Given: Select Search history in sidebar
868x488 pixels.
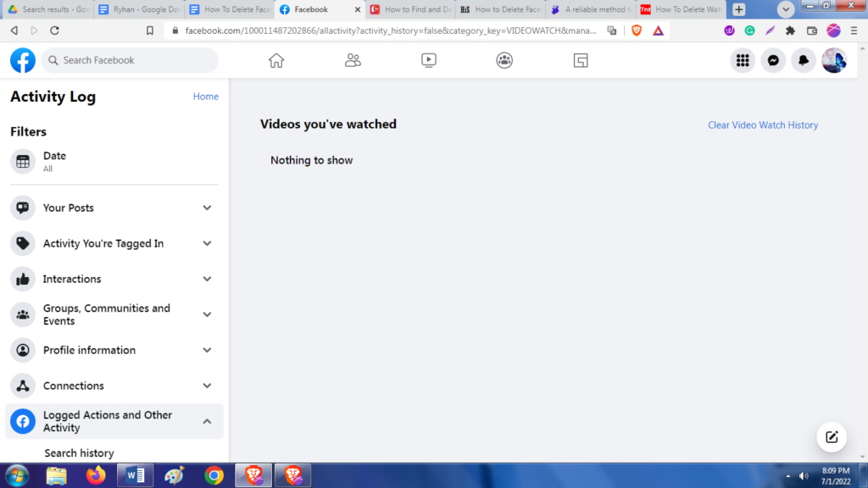Looking at the screenshot, I should 79,453.
